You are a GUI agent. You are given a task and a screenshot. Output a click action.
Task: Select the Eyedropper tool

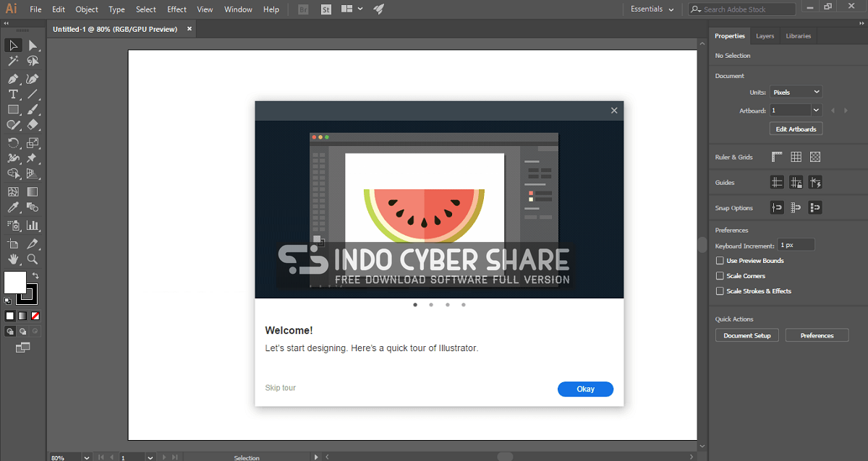[x=13, y=207]
